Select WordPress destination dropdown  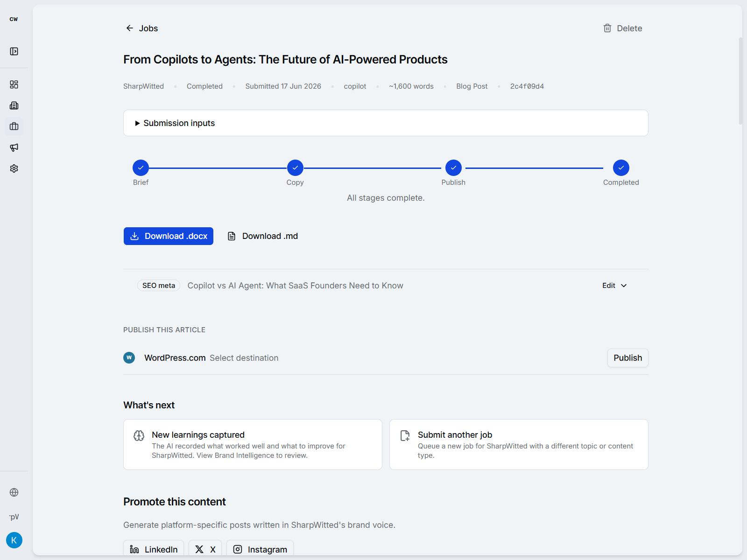[x=244, y=358]
